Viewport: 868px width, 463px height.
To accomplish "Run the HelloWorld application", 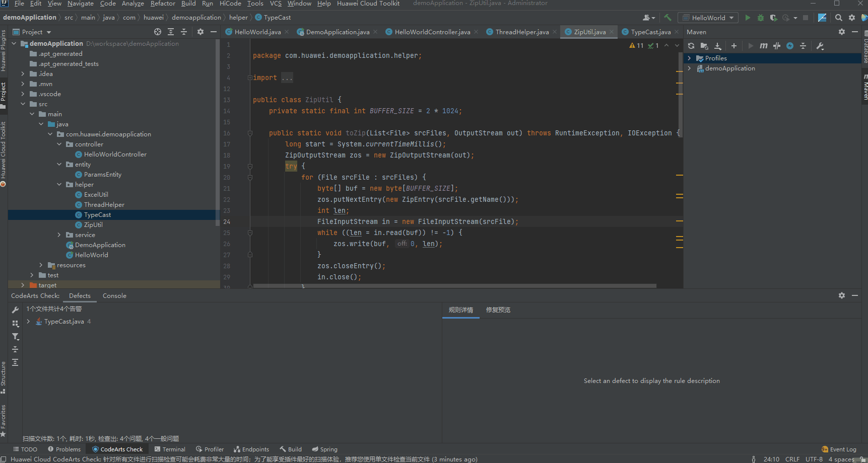I will 748,17.
